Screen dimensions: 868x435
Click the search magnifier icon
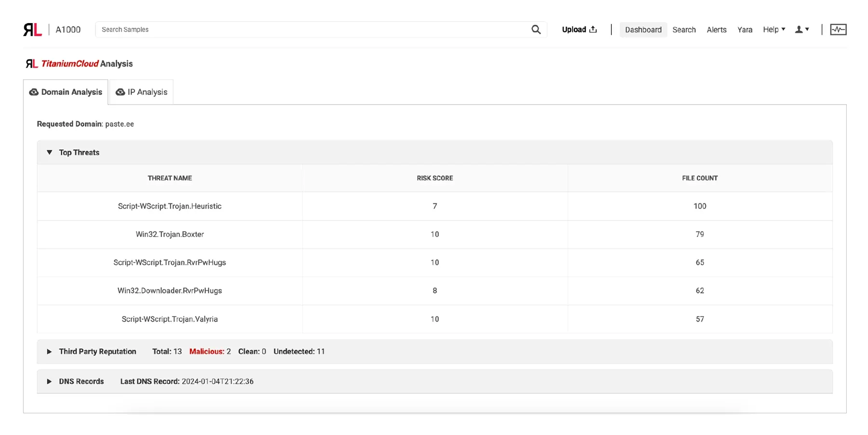coord(536,29)
